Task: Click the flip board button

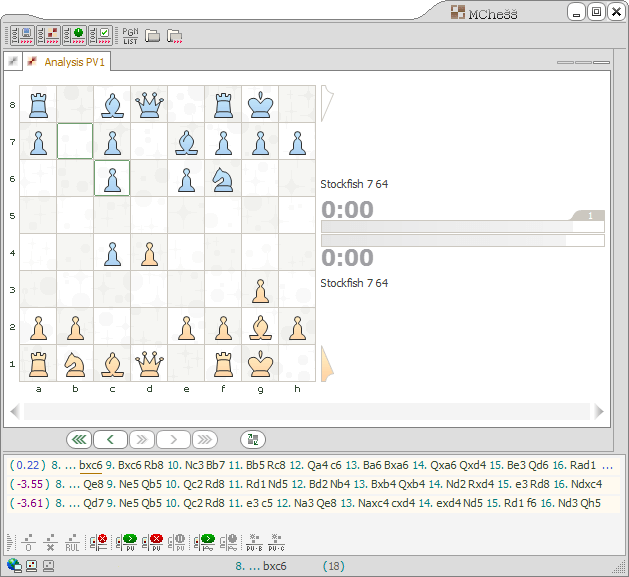Action: [253, 440]
